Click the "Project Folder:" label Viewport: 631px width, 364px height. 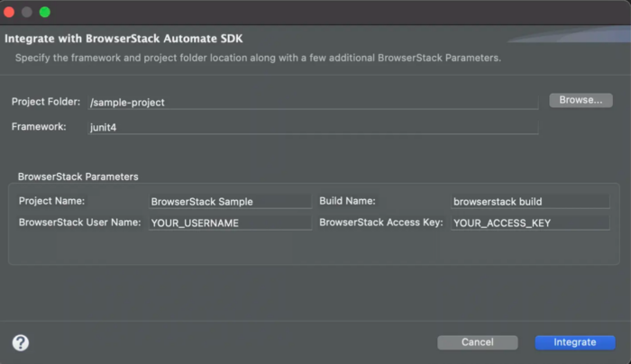click(x=46, y=102)
